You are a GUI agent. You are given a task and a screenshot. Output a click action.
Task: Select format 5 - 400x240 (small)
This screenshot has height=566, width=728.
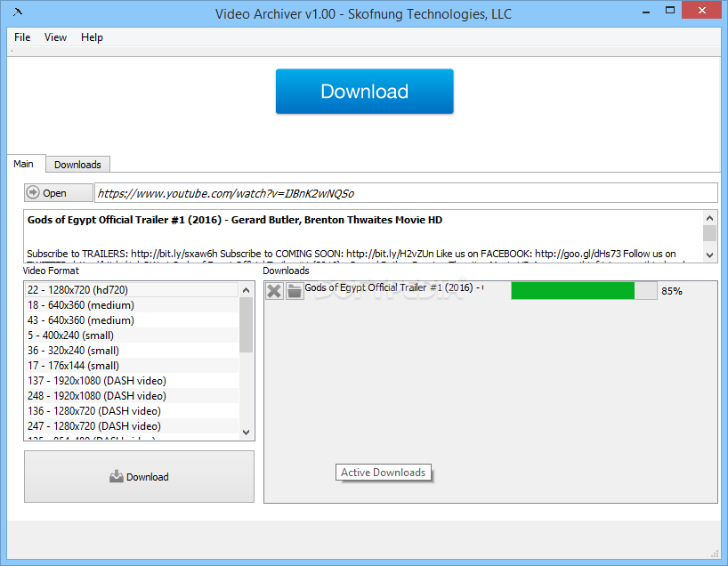(132, 336)
